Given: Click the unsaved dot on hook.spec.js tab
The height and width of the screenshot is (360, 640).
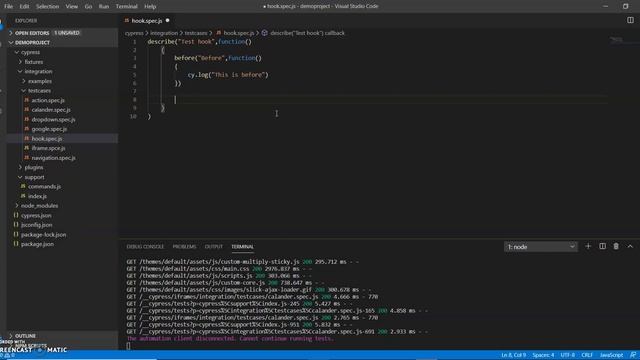Looking at the screenshot, I should pos(167,20).
